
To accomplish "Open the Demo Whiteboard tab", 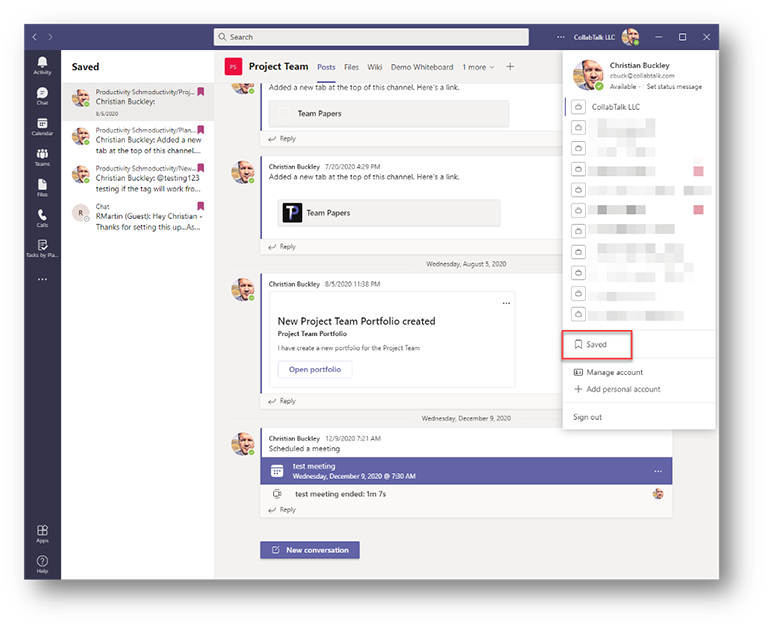I will pyautogui.click(x=422, y=67).
